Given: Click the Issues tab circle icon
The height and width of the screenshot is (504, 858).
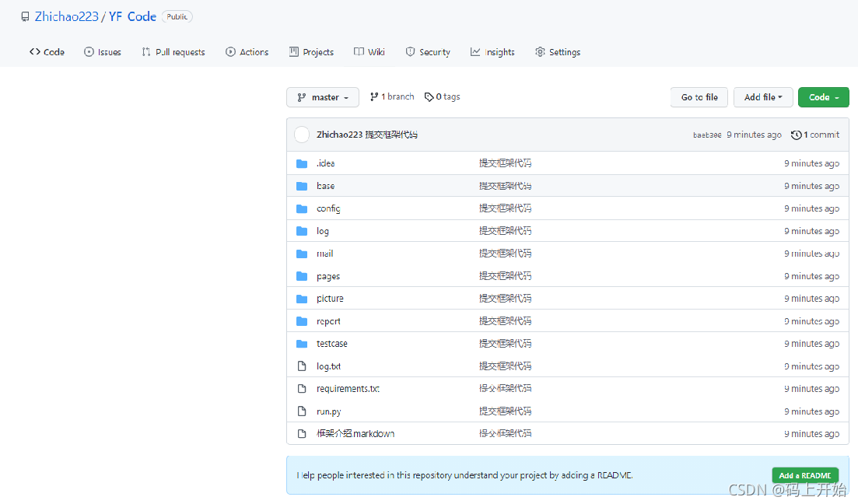Looking at the screenshot, I should [x=89, y=51].
